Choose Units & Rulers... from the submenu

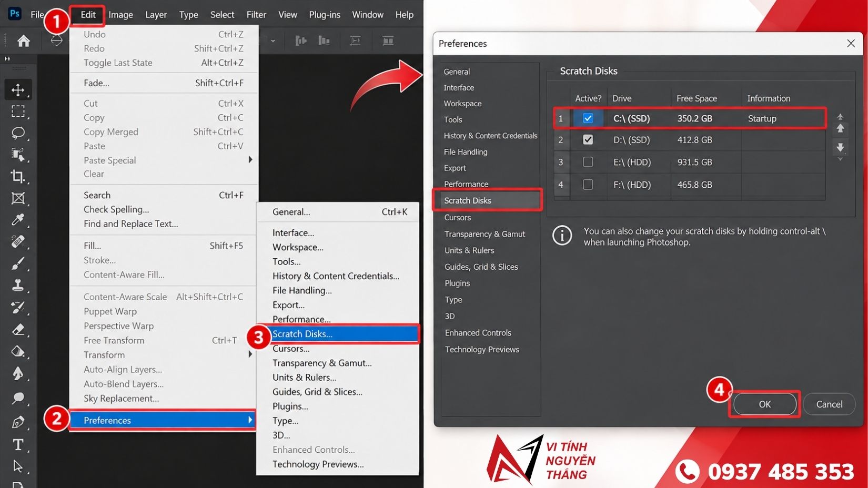[338, 378]
